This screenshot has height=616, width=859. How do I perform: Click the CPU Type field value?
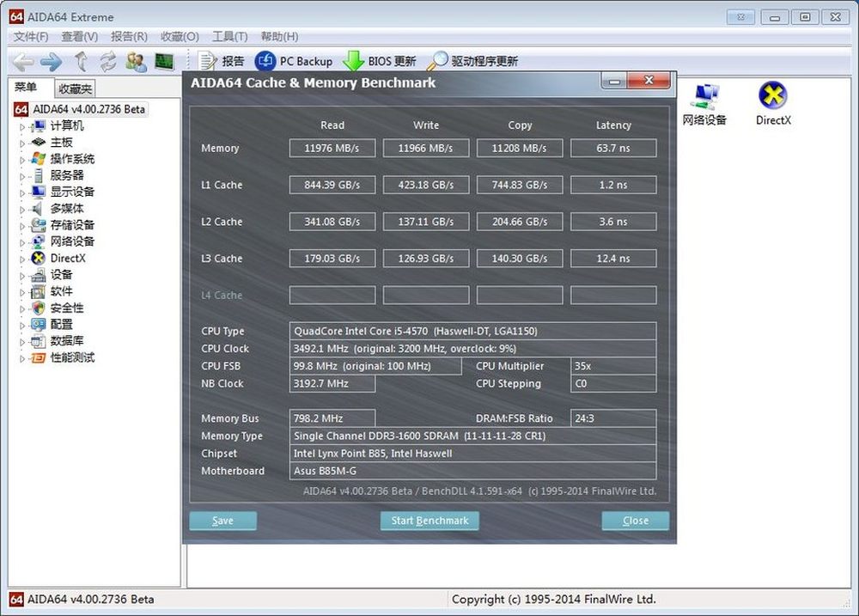pos(472,331)
